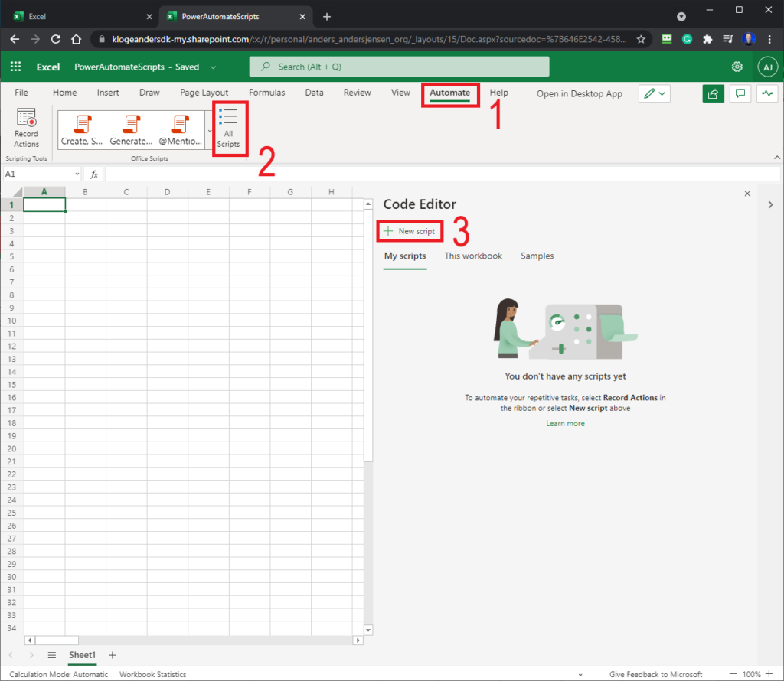
Task: Open the catch-up activity icon
Action: pyautogui.click(x=767, y=93)
